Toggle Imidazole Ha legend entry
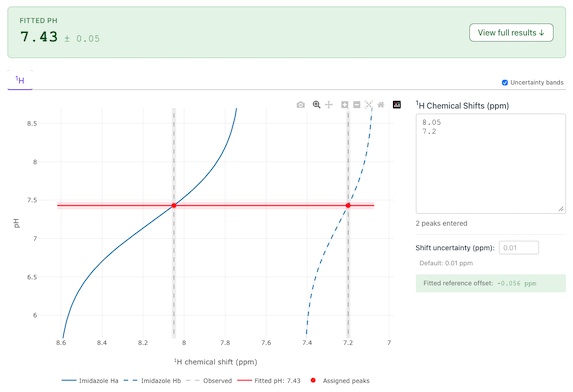Screen dimensions: 573x392 click(x=90, y=381)
